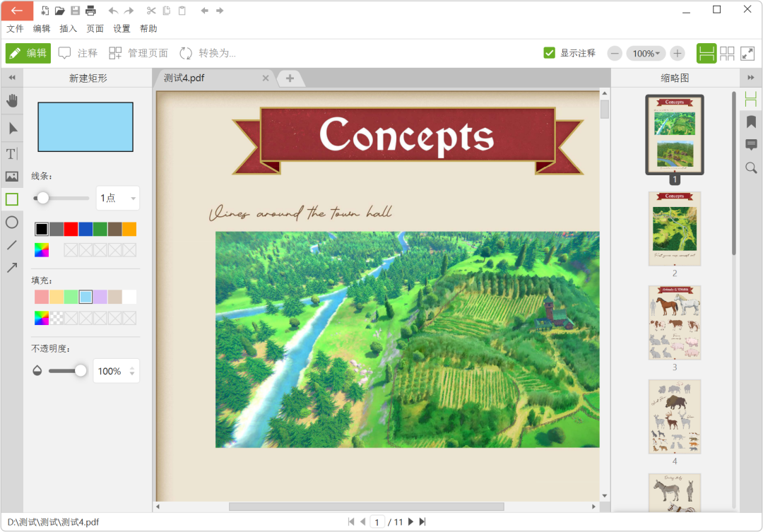Viewport: 763px width, 532px height.
Task: Adjust the opacity 100% stepper
Action: pyautogui.click(x=132, y=372)
